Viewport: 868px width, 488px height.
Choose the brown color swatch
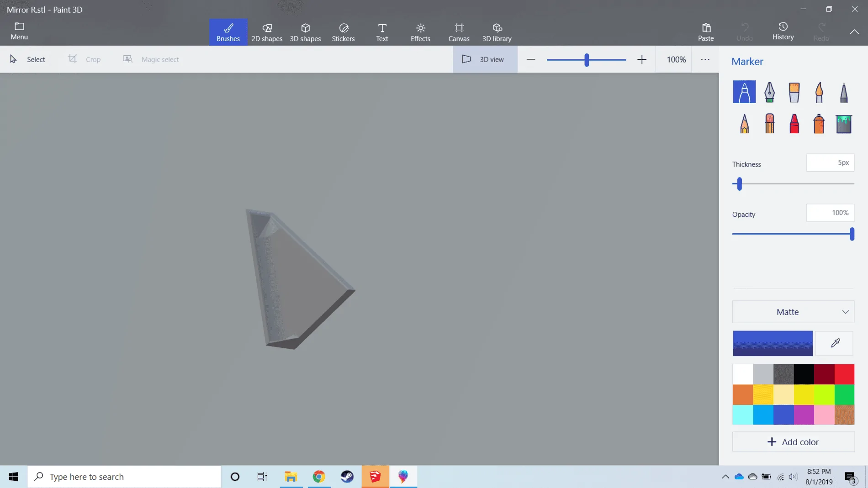click(x=844, y=415)
